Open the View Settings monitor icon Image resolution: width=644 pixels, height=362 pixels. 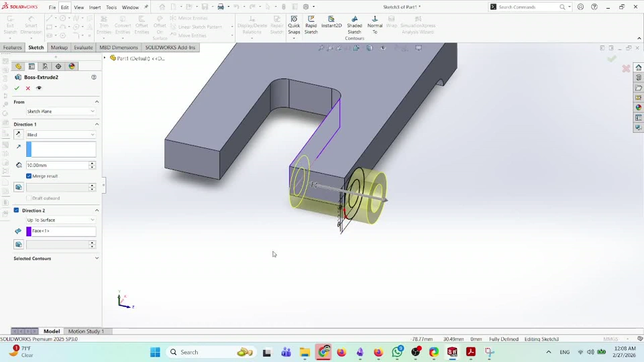(419, 48)
